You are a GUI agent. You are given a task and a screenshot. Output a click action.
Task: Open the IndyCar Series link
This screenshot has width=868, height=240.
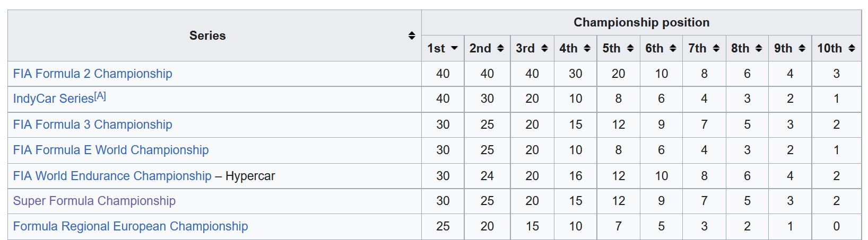(53, 99)
